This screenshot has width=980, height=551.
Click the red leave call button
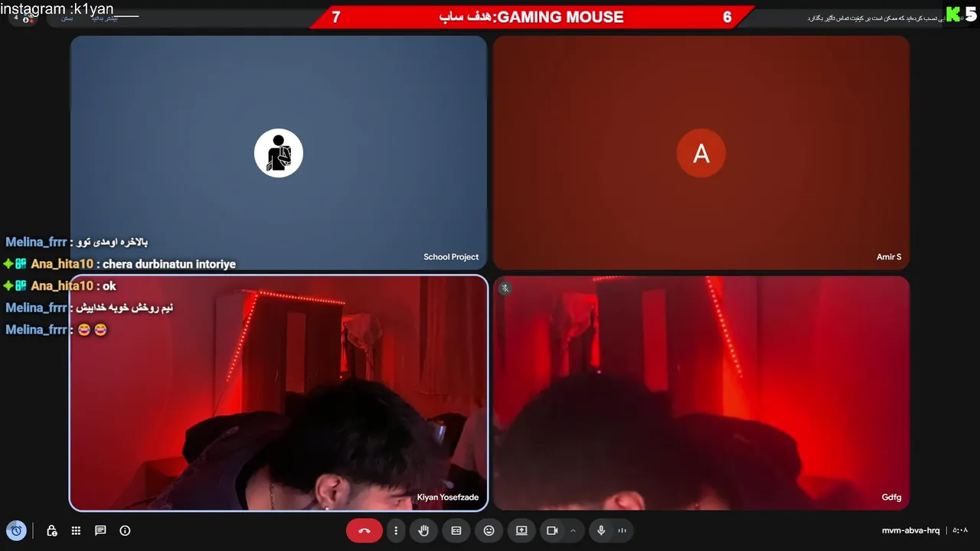click(364, 530)
